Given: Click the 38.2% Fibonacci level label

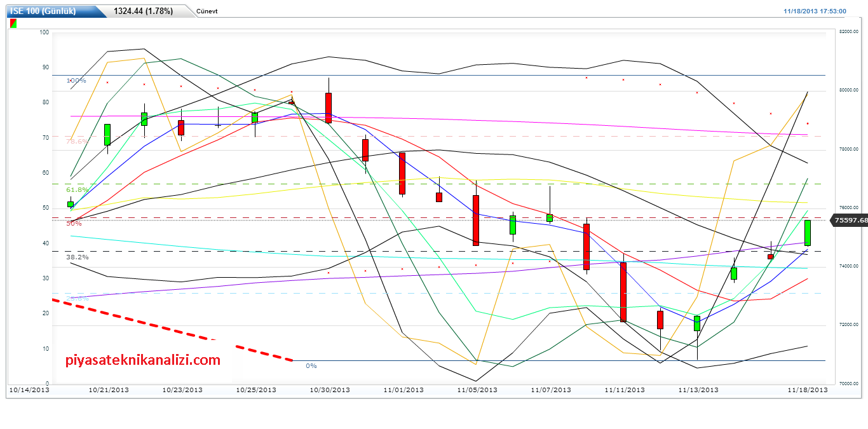Looking at the screenshot, I should pyautogui.click(x=77, y=257).
